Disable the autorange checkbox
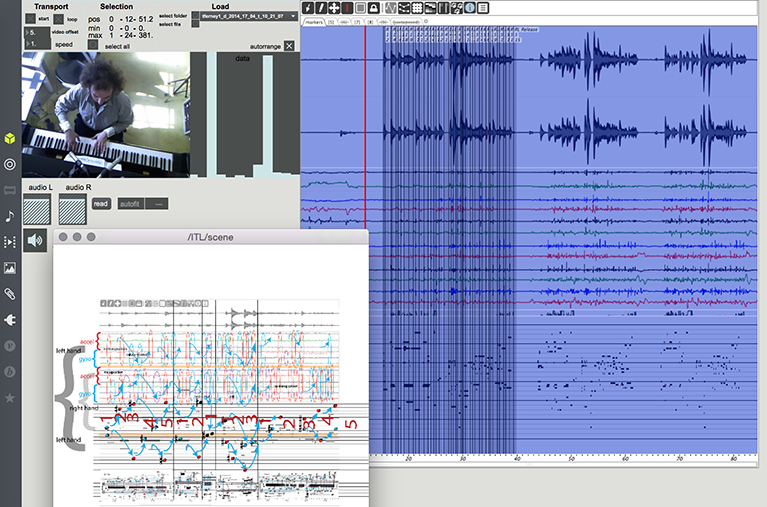Image resolution: width=767 pixels, height=507 pixels. click(289, 46)
